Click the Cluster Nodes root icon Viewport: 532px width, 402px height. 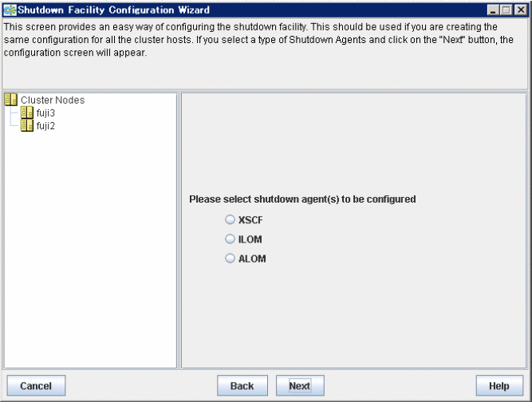[11, 100]
